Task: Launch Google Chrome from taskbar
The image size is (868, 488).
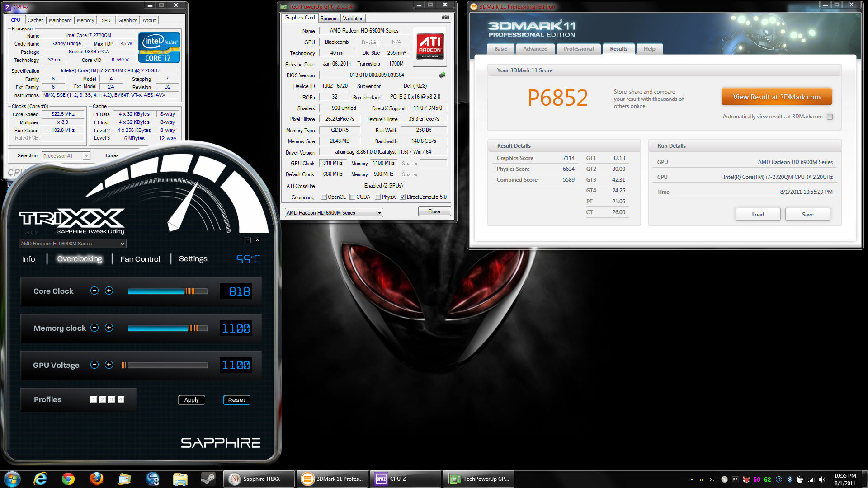Action: click(68, 479)
